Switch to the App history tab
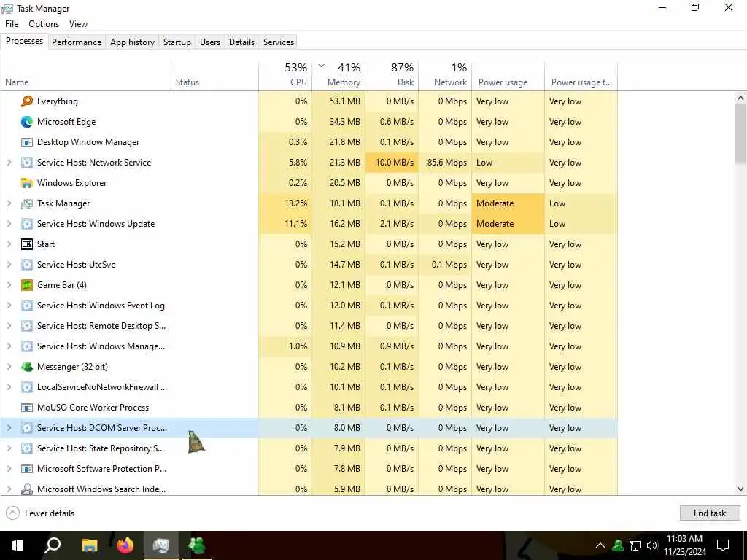Screen dimensions: 747x560 tap(133, 42)
